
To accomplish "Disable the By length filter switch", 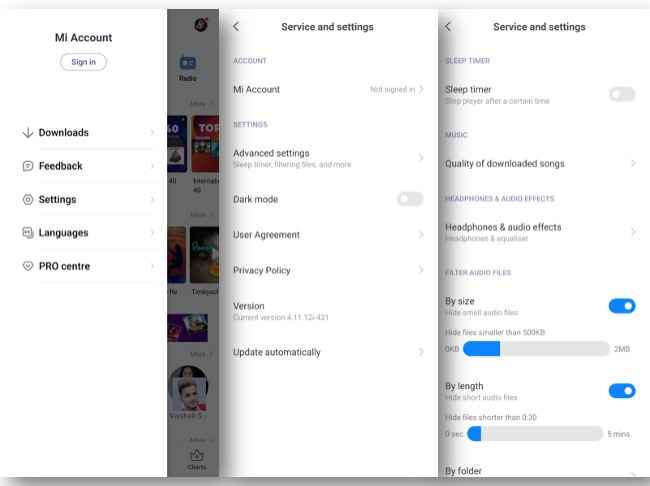I will (622, 391).
